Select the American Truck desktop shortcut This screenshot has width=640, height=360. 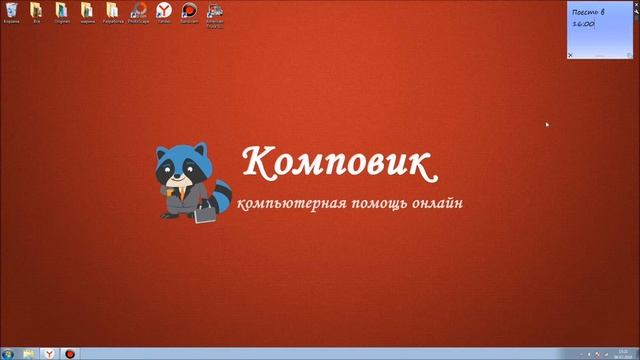pyautogui.click(x=215, y=16)
